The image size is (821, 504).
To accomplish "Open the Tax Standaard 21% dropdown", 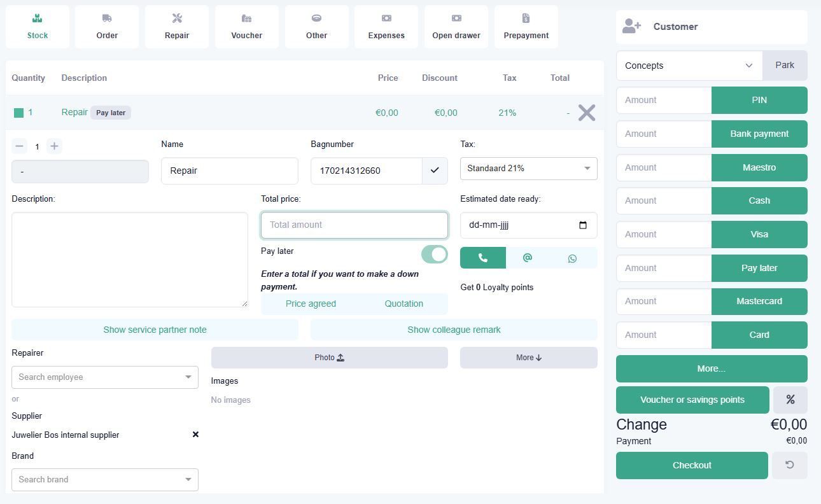I will [x=529, y=169].
